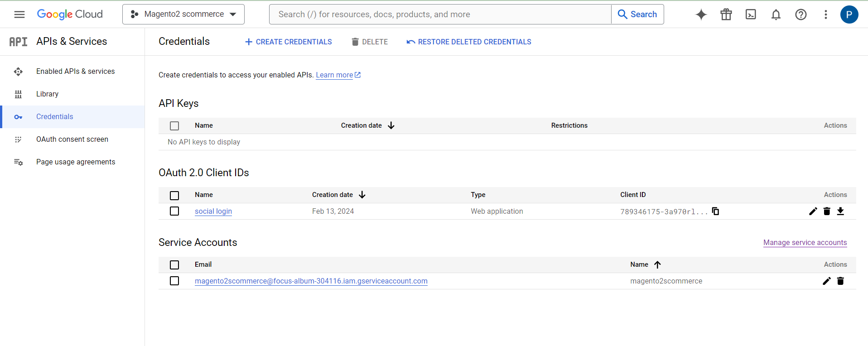Image resolution: width=868 pixels, height=346 pixels.
Task: Activate Cloud Shell terminal icon
Action: (751, 14)
